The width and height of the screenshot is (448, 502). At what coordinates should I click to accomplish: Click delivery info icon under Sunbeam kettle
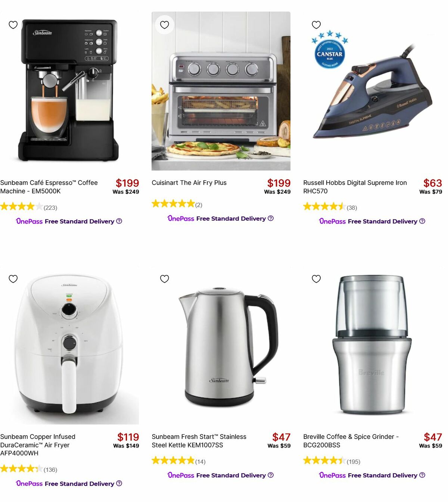click(x=271, y=475)
